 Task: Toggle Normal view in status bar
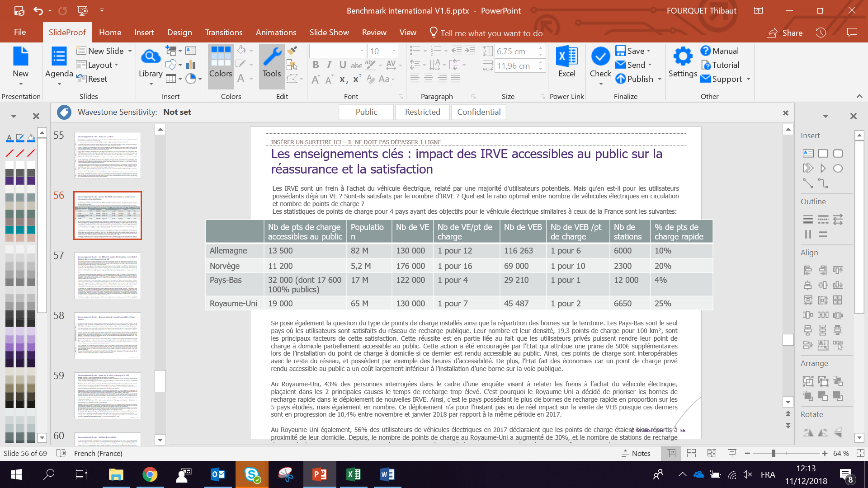pyautogui.click(x=671, y=453)
